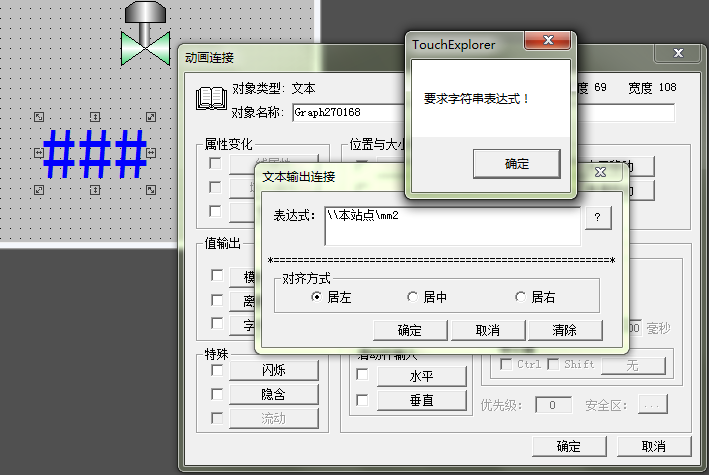Select the blue ### text object

point(96,153)
